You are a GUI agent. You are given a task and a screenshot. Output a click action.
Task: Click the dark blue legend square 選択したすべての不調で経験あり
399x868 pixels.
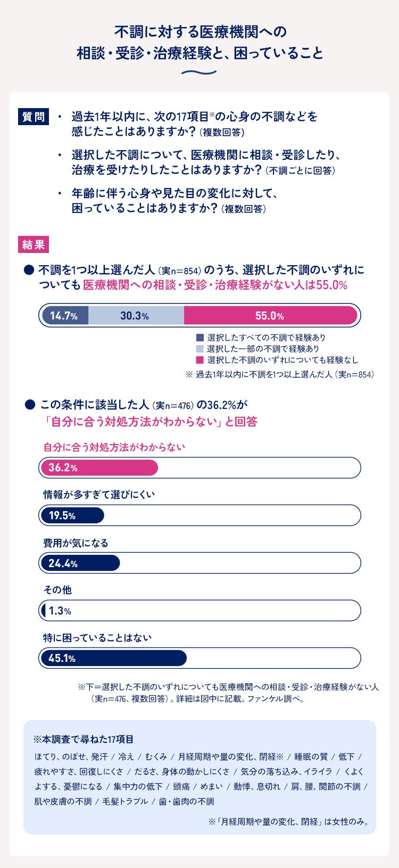click(x=200, y=338)
